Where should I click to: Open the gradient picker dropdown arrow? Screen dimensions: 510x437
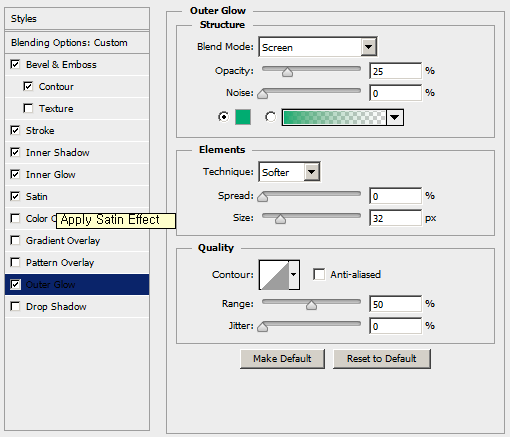395,117
